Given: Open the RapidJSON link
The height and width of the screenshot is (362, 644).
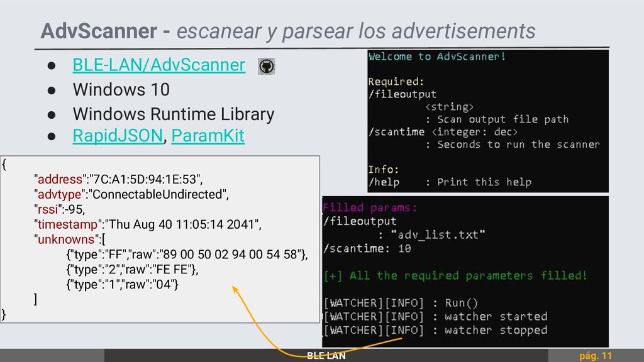Looking at the screenshot, I should point(118,136).
